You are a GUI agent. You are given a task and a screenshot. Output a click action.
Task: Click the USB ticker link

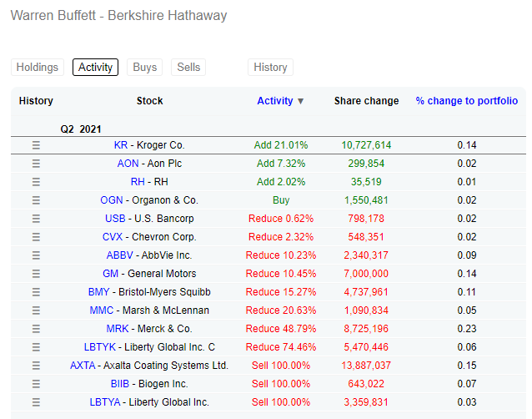coord(115,219)
